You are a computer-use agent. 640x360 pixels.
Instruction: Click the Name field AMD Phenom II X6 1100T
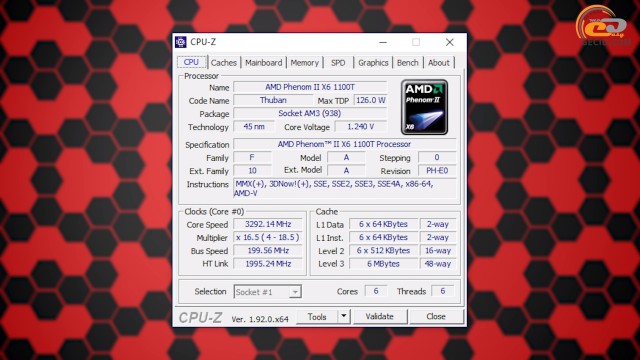pos(310,87)
